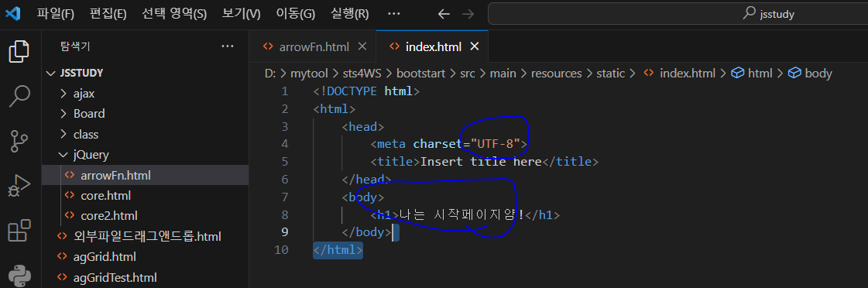Collapse the JSSTUDY root folder
The image size is (868, 288).
145,73
